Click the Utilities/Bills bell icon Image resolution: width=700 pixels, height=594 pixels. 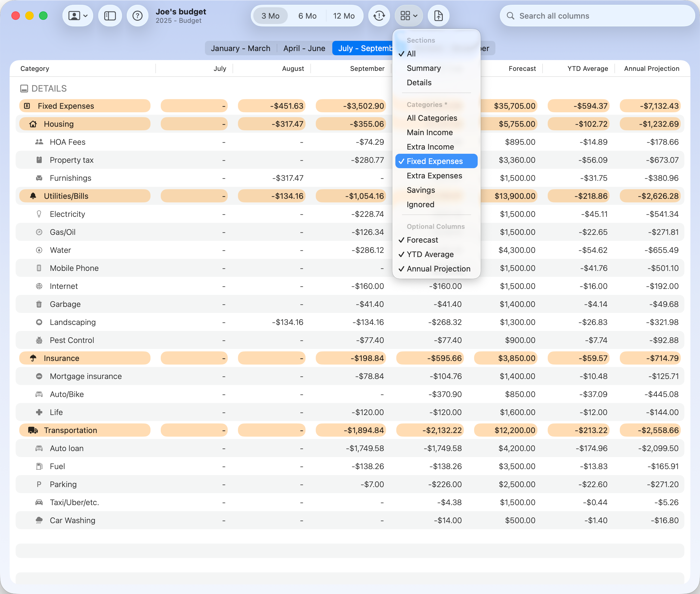[33, 196]
